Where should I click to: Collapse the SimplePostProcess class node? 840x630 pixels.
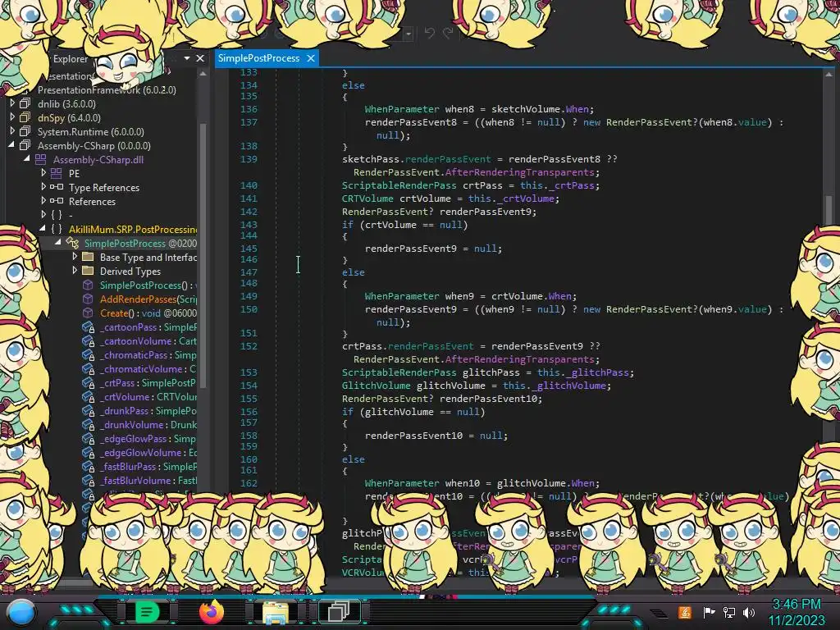tap(58, 243)
